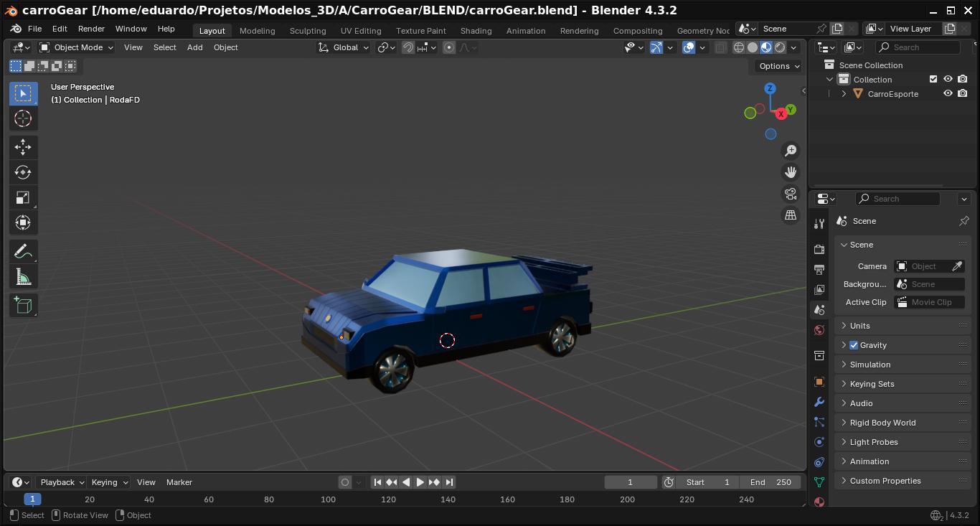Open the World properties tab
The image size is (980, 526).
[819, 330]
